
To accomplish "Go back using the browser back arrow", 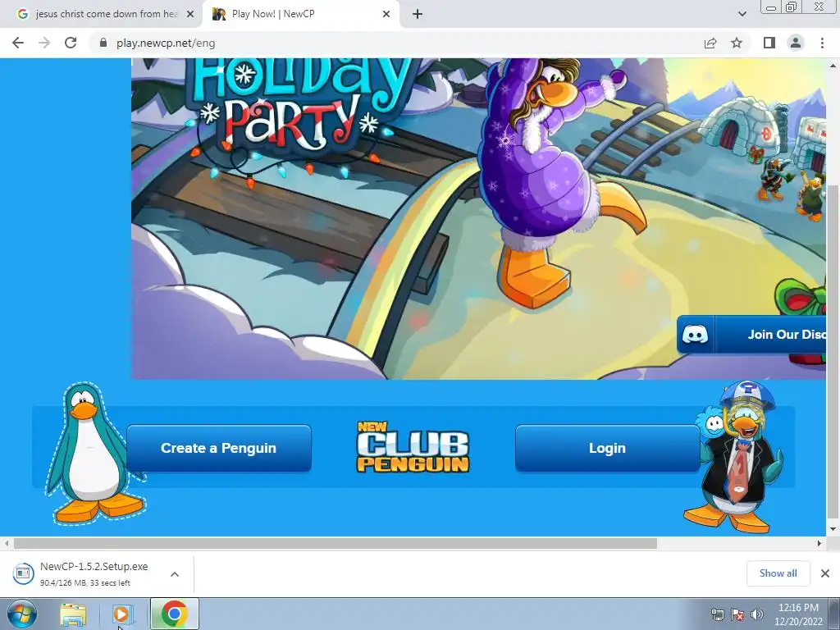I will pos(18,43).
